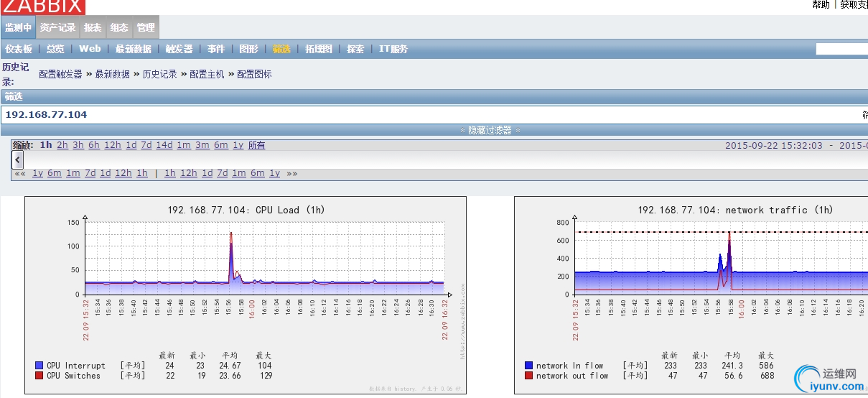Viewport: 868px width, 398px height.
Task: Click the CPU Switches legend label
Action: 74,376
